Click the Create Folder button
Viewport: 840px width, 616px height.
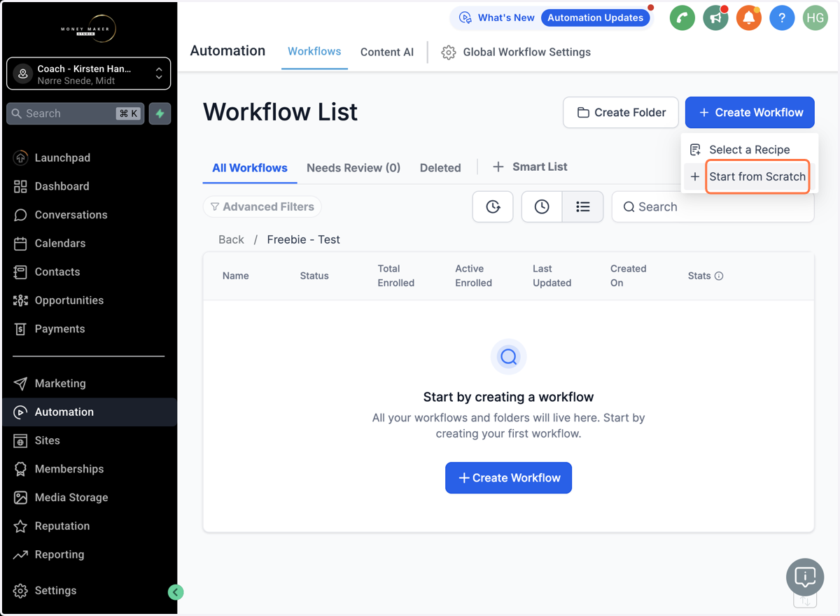click(x=621, y=112)
